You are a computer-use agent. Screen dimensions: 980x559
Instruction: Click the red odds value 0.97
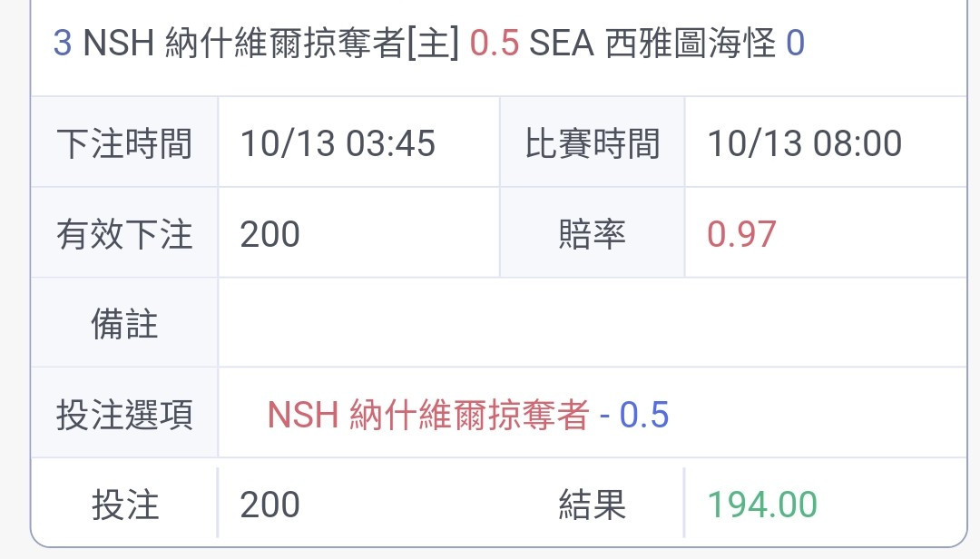[742, 234]
